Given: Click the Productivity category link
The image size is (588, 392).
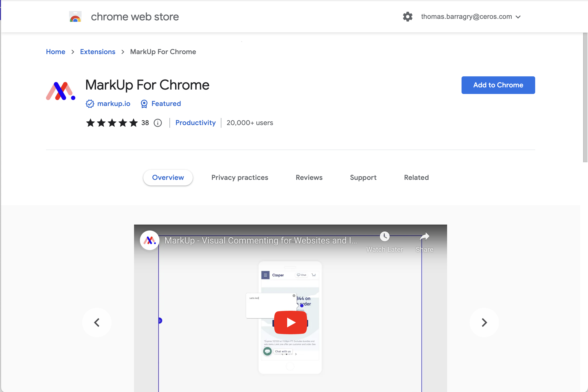Looking at the screenshot, I should (x=195, y=123).
